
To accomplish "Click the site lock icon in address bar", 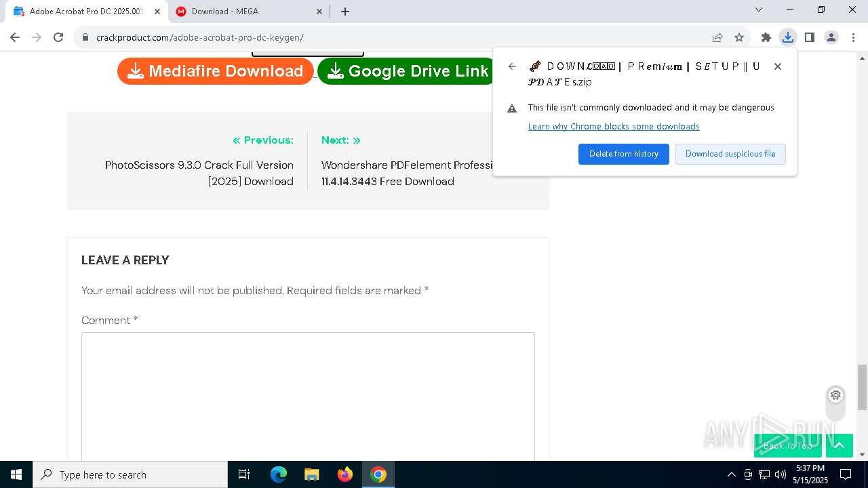I will point(85,37).
